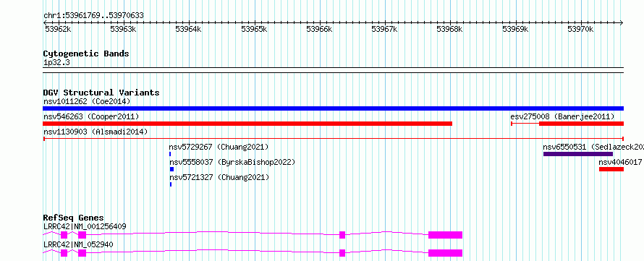Open the nsv1011262 (Coe2014) label
Viewport: 644px width, 261px height.
pyautogui.click(x=87, y=101)
